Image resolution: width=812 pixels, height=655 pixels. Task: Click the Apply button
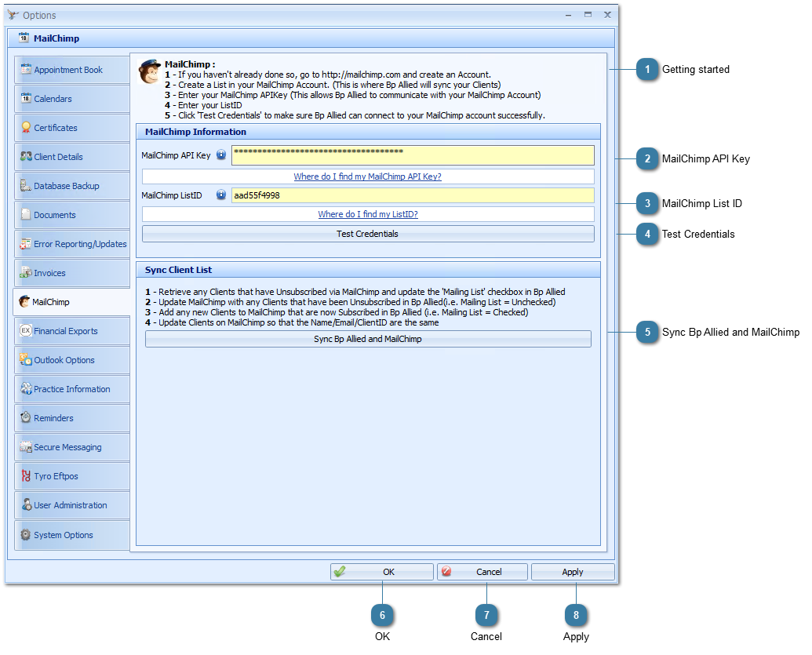pos(573,572)
